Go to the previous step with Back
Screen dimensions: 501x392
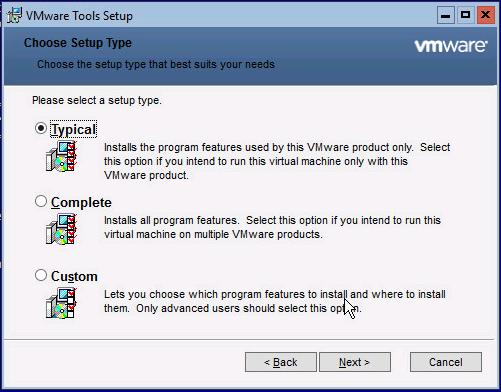tap(281, 362)
